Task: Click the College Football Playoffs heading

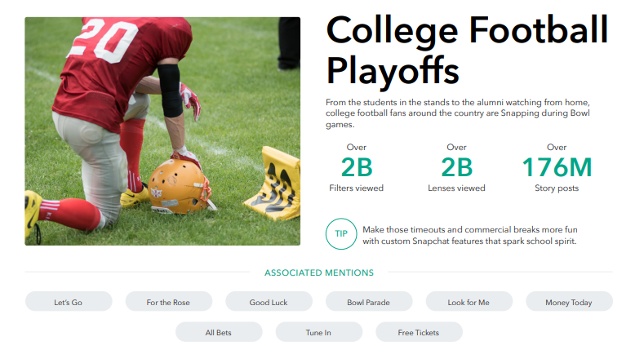Action: point(467,50)
